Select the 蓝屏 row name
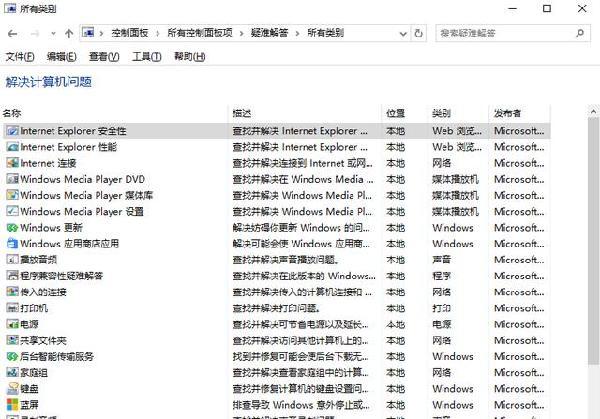 29,404
